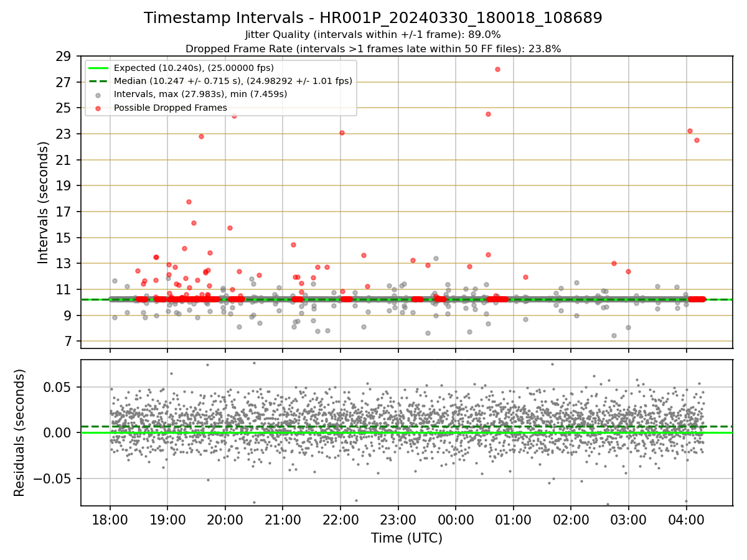
Task: Click the '03:00' time tick label
Action: pyautogui.click(x=629, y=519)
